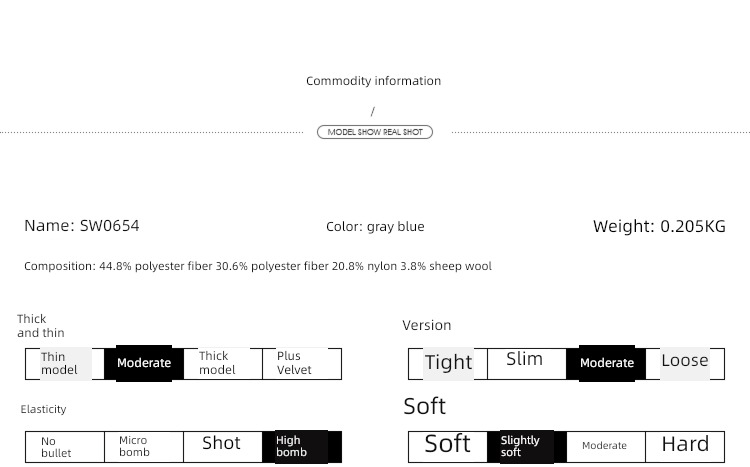
Task: Choose Hard softness option
Action: (685, 447)
